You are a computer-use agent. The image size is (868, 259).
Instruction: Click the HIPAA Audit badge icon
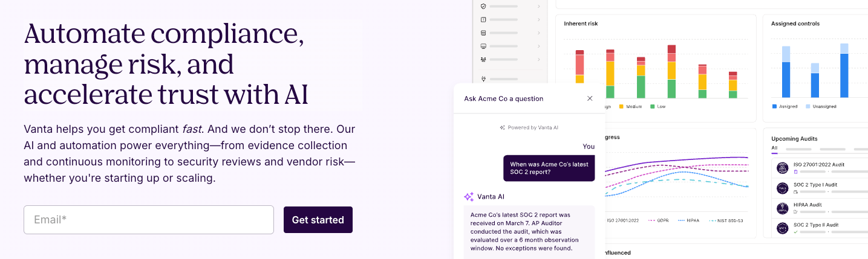pos(782,208)
